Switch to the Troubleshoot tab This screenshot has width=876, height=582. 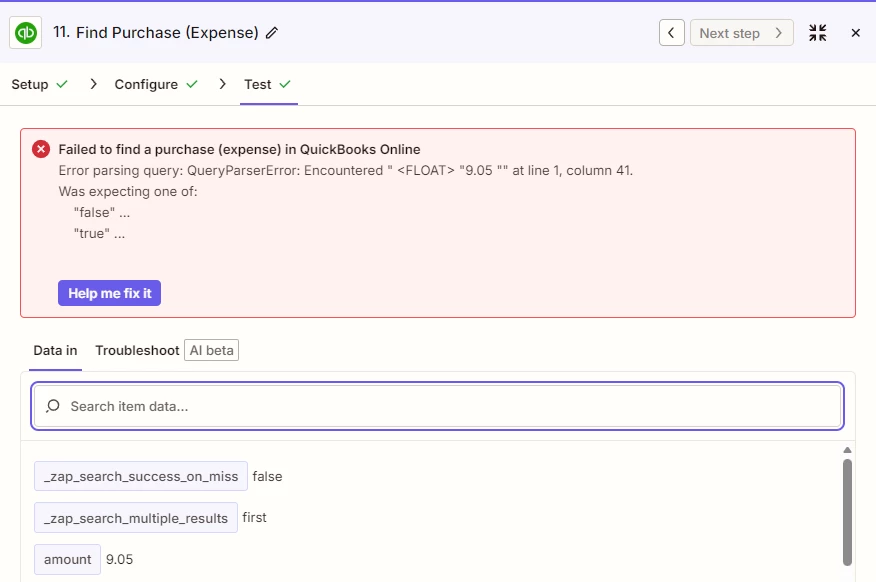click(x=137, y=350)
